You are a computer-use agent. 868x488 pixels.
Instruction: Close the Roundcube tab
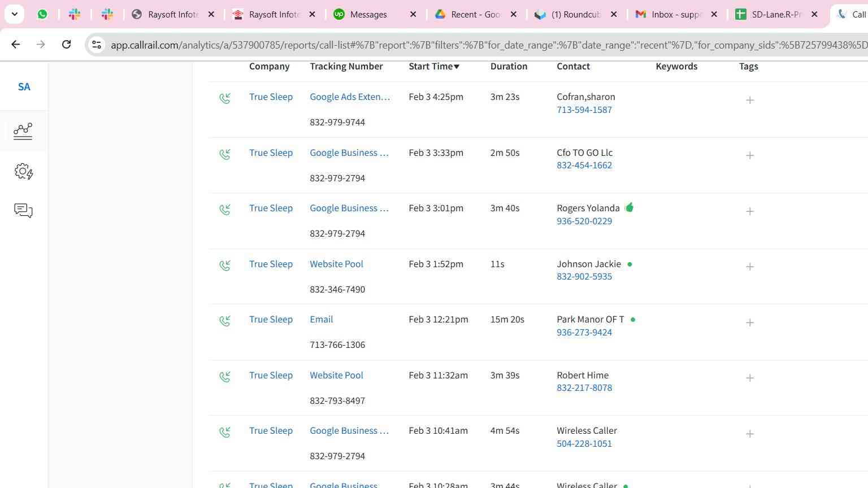[x=614, y=14]
